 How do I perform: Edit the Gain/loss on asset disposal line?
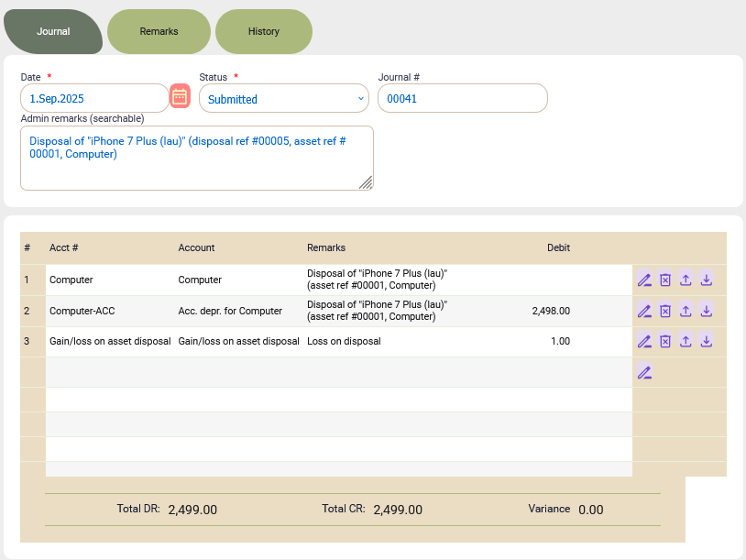pyautogui.click(x=644, y=341)
